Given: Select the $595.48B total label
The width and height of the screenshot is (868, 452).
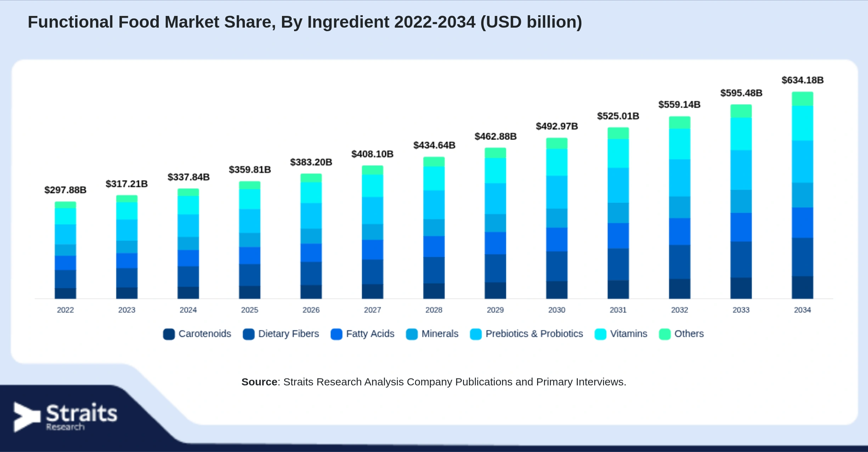Looking at the screenshot, I should click(741, 93).
